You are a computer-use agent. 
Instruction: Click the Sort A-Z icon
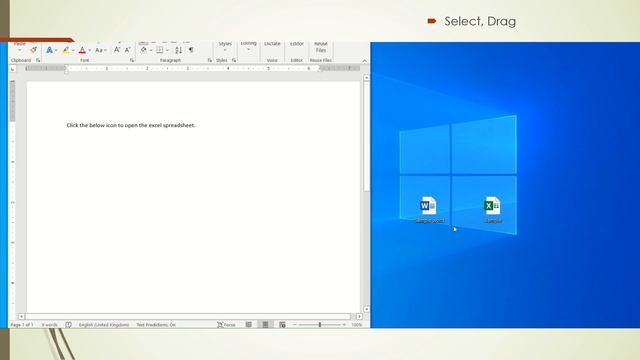point(178,50)
